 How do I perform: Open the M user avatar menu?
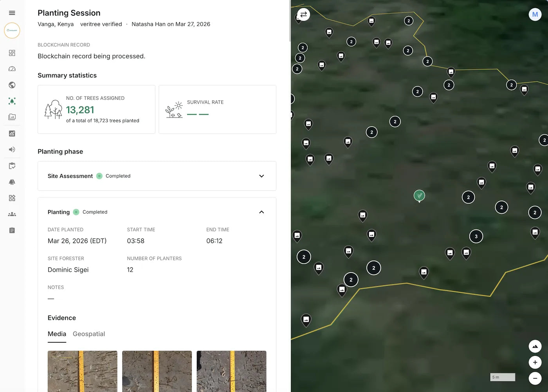click(535, 14)
